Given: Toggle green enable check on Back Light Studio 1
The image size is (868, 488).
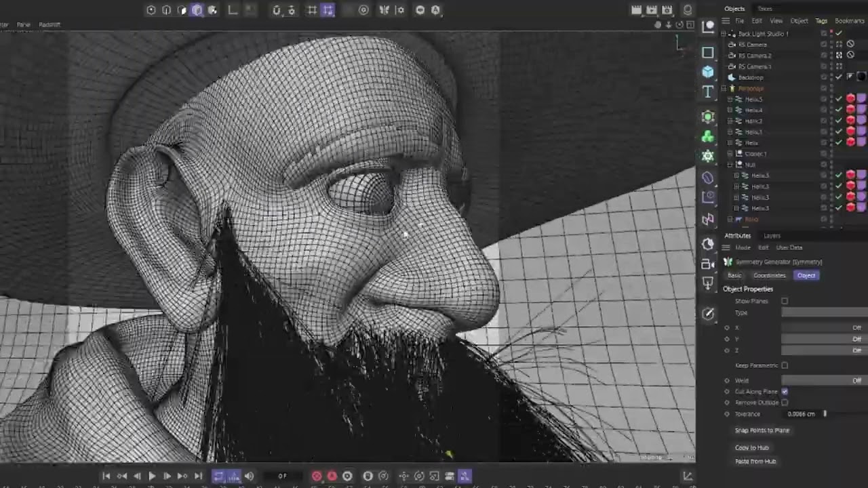Looking at the screenshot, I should click(x=839, y=33).
